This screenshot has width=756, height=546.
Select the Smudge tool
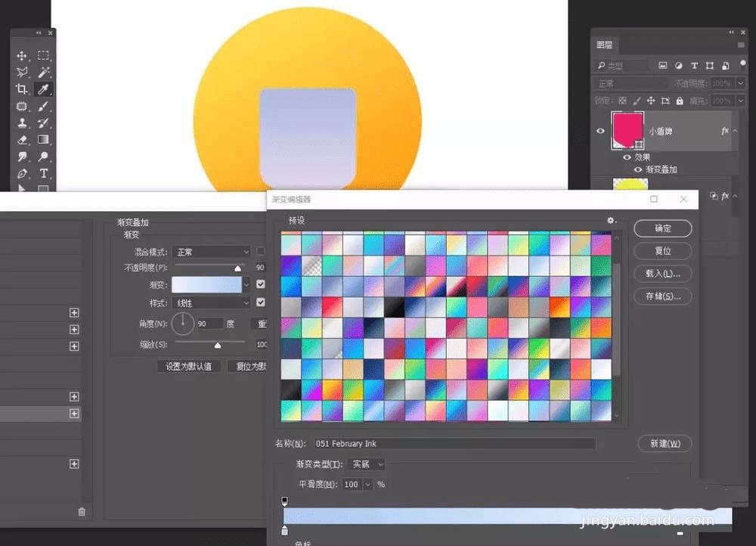(22, 157)
